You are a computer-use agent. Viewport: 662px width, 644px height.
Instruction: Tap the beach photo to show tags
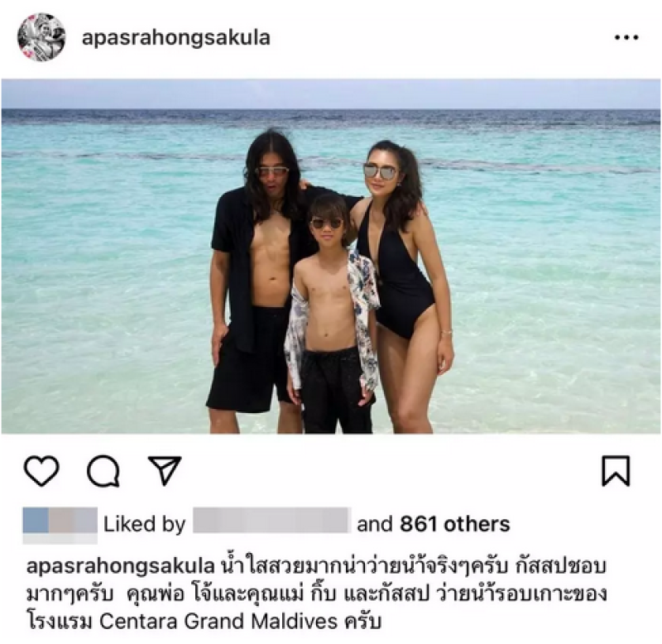pyautogui.click(x=331, y=257)
